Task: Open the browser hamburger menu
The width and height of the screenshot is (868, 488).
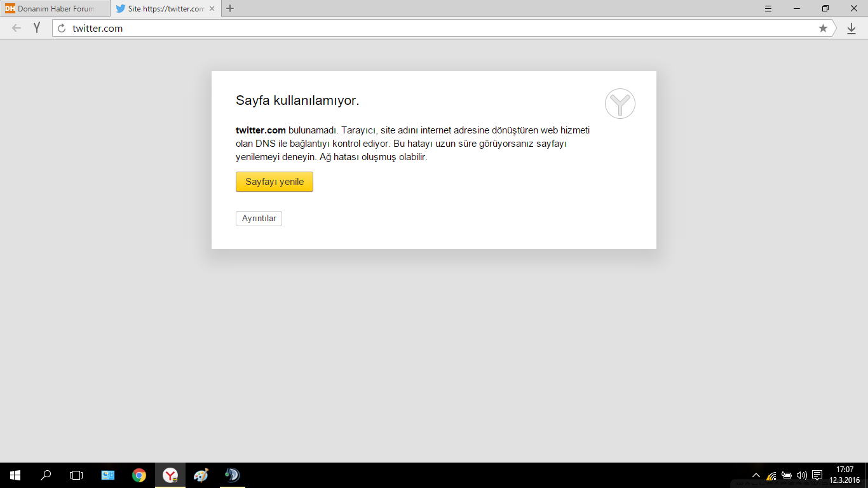Action: (x=768, y=8)
